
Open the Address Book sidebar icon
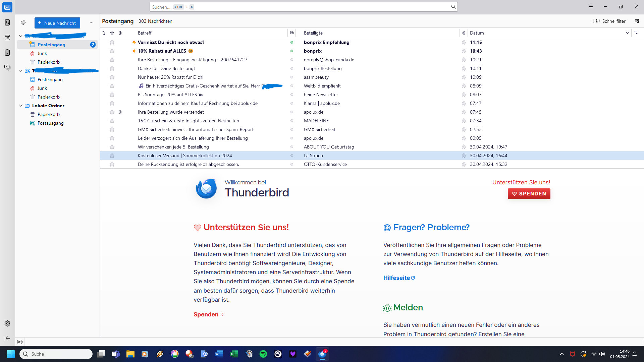coord(7,22)
